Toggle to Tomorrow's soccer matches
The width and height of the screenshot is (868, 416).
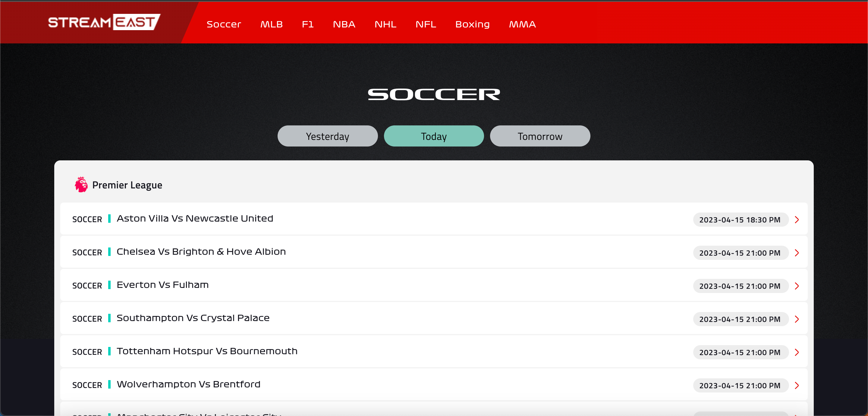(540, 136)
